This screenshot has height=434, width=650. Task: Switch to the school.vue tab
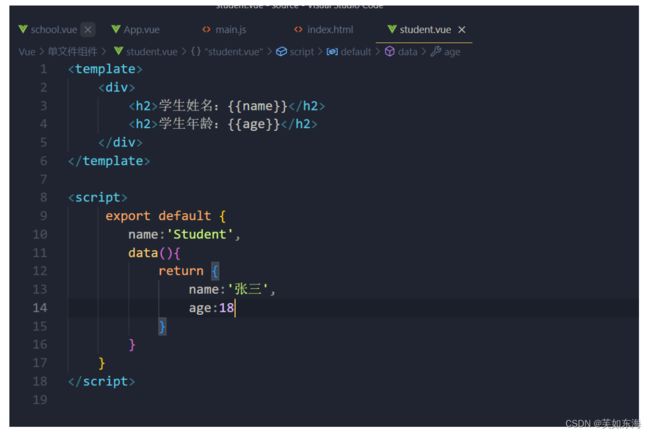pos(53,30)
